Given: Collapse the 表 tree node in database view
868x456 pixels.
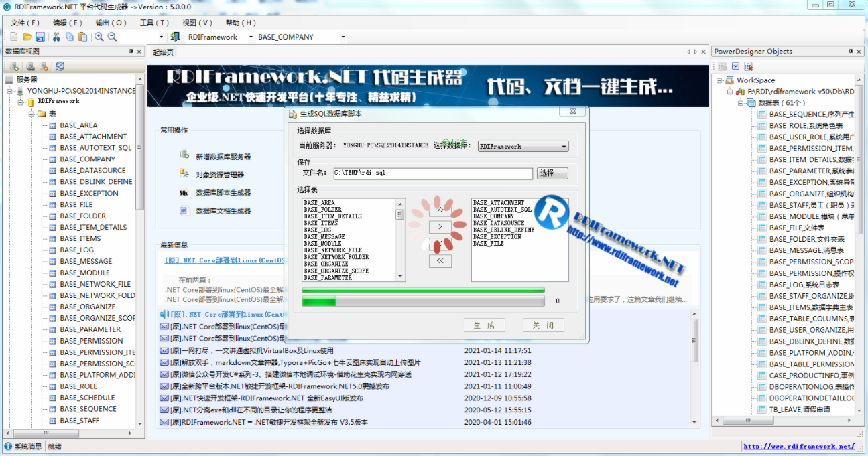Looking at the screenshot, I should click(x=33, y=113).
